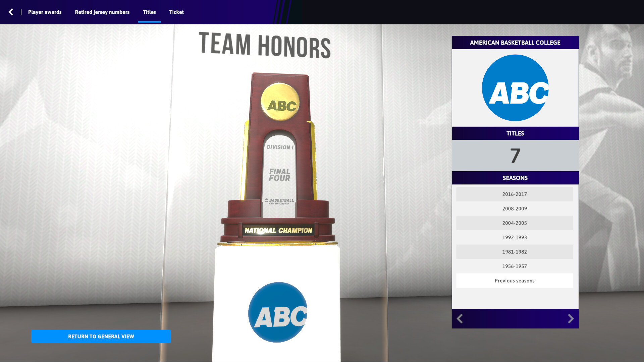Choose the 1992-1993 title season
644x362 pixels.
pos(515,237)
